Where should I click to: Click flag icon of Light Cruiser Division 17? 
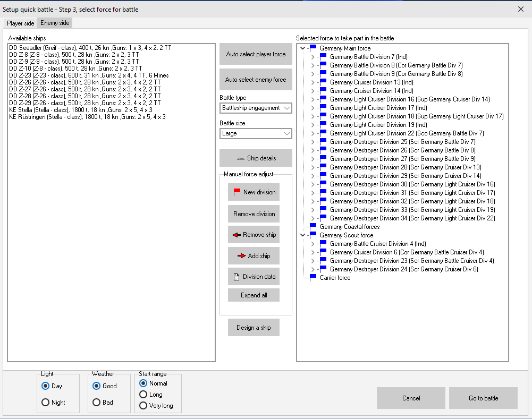point(323,107)
